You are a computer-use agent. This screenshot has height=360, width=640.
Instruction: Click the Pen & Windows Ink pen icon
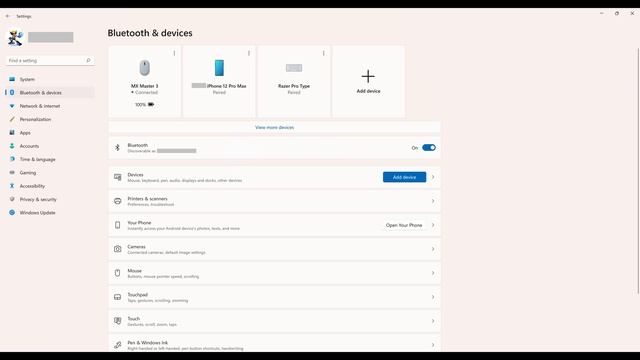click(x=118, y=345)
